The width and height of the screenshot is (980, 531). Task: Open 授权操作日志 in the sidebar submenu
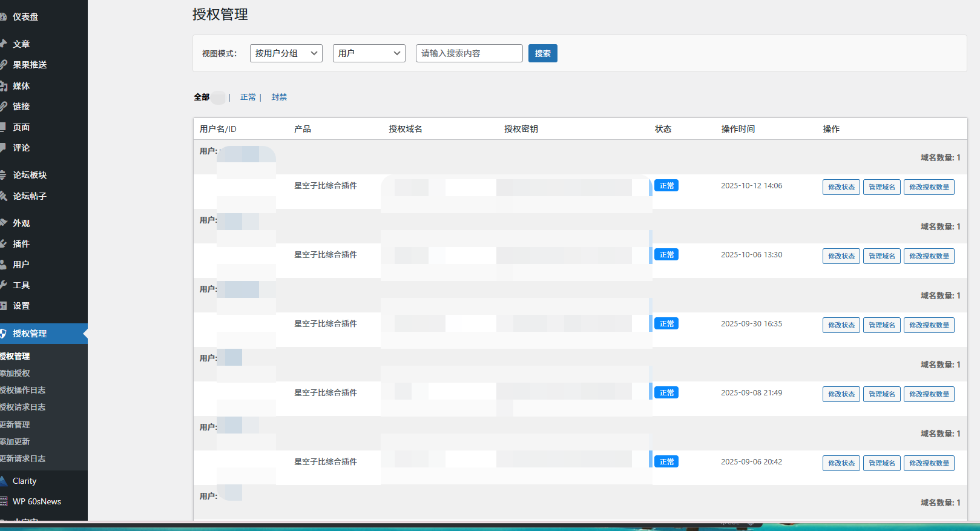pos(23,390)
